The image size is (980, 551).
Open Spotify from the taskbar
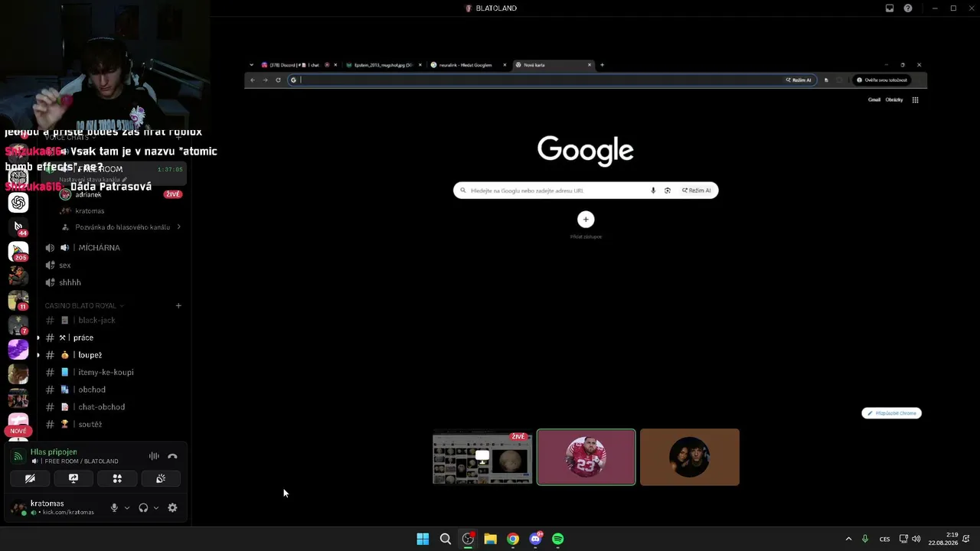[x=558, y=539]
